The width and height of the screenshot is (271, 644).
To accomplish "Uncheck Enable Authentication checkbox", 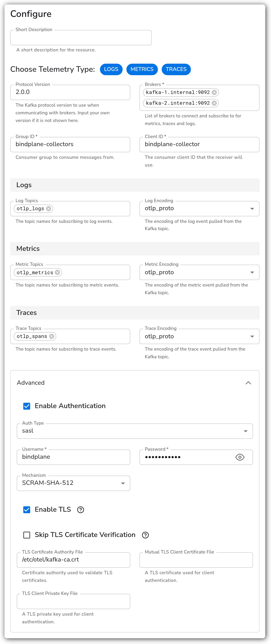I will [x=27, y=406].
